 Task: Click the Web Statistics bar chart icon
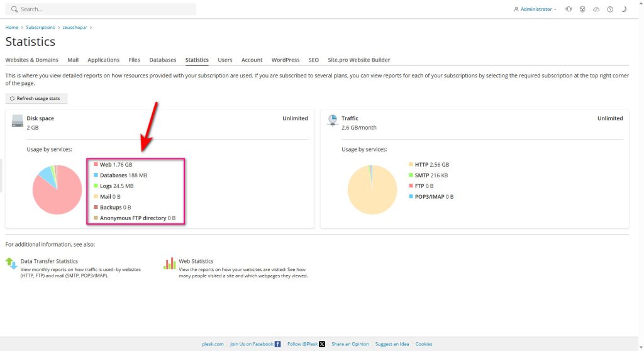click(x=169, y=264)
